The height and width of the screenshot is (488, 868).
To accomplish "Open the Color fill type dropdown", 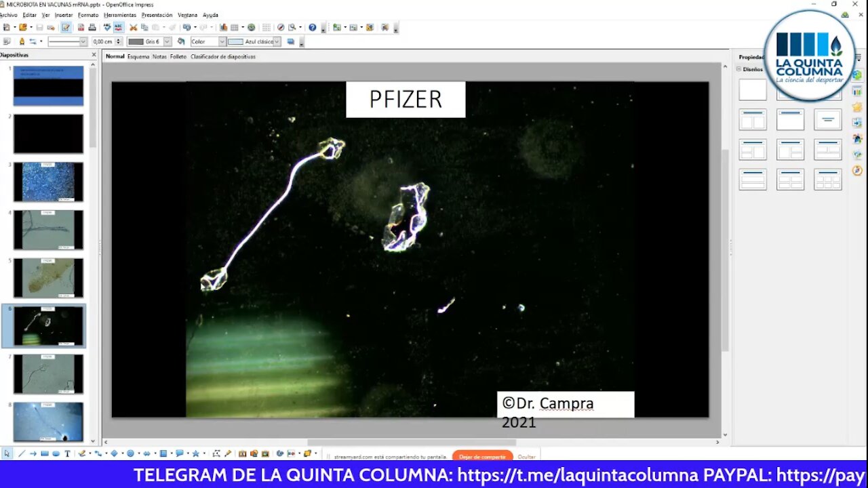I will pyautogui.click(x=222, y=42).
